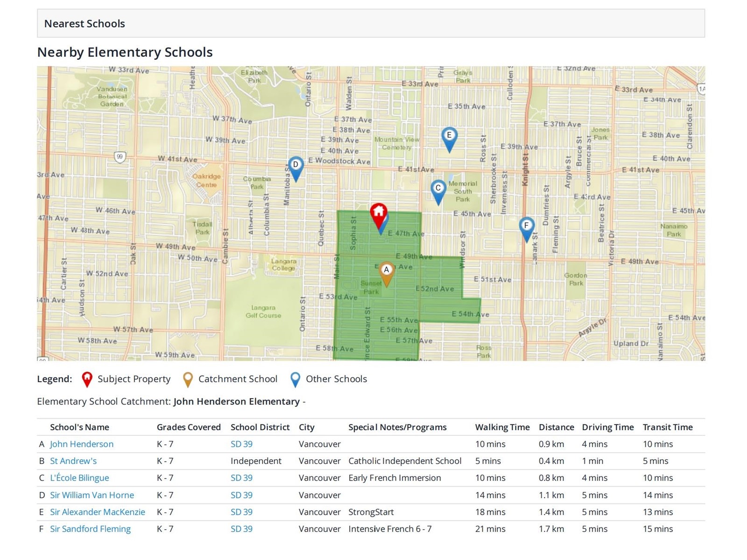Follow the Sir William Van Horne link
The height and width of the screenshot is (560, 747).
coord(92,495)
